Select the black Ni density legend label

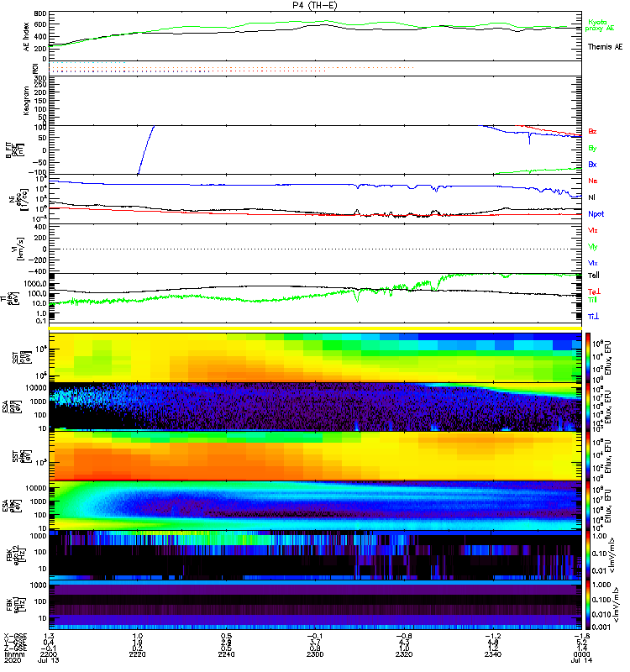coord(591,197)
